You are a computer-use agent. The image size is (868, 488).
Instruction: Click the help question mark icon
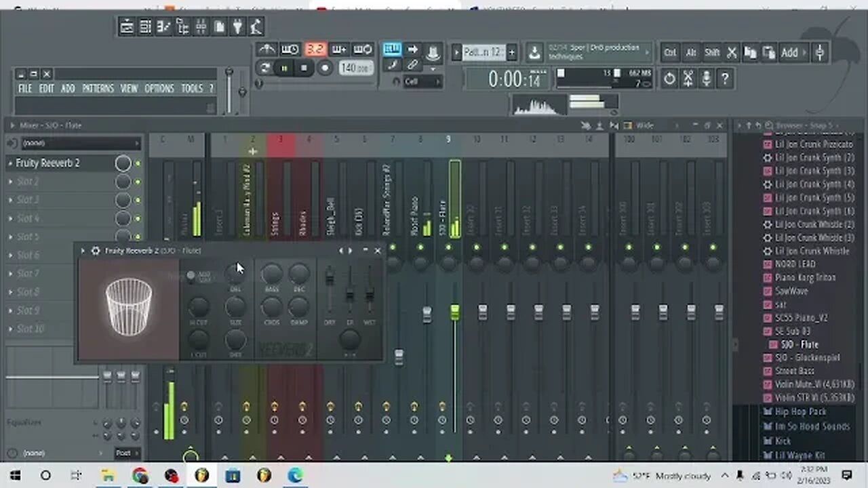[724, 79]
